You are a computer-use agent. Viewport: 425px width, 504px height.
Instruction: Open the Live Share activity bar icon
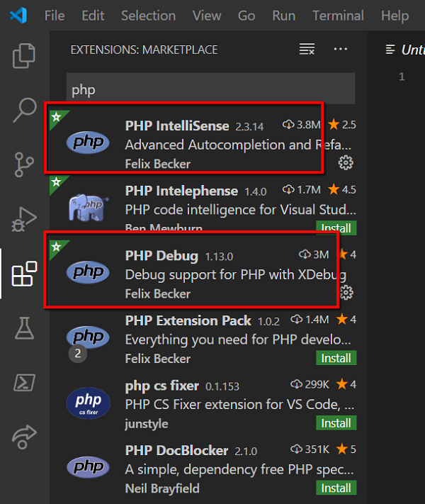pos(24,437)
